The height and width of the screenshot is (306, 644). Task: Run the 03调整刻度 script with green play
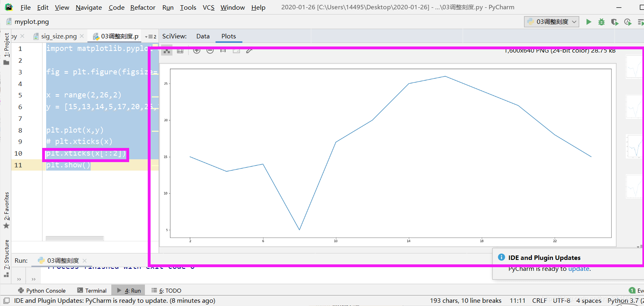589,22
